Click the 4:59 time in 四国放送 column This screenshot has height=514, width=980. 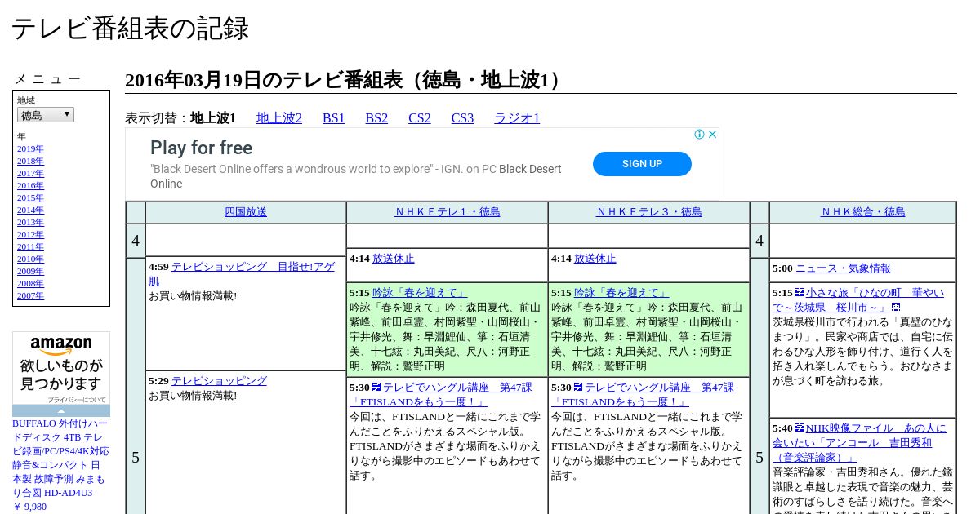pyautogui.click(x=158, y=267)
